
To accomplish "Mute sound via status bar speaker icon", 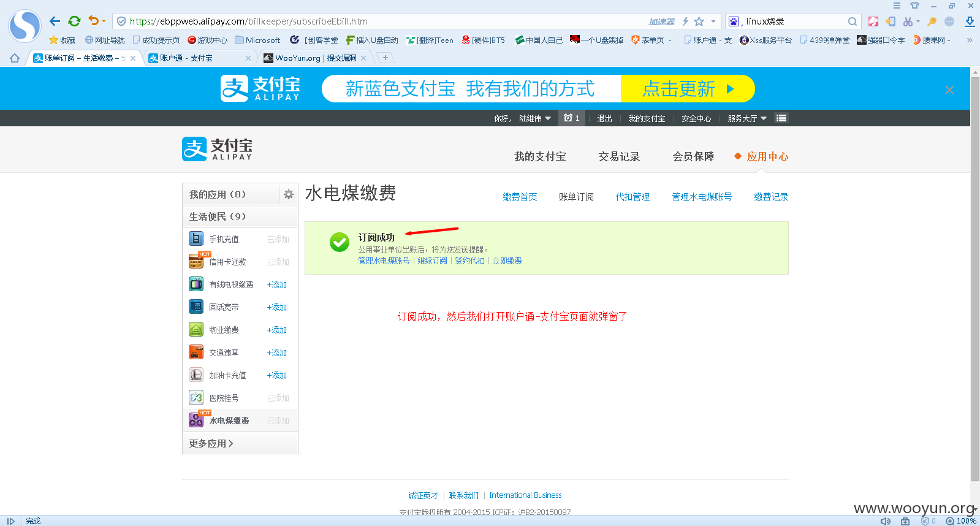I will pos(886,521).
